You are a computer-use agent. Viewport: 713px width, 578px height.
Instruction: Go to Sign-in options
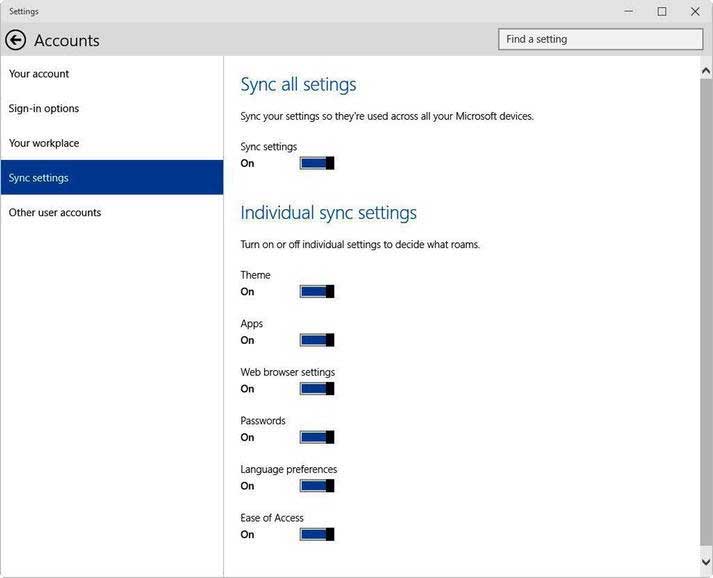click(44, 109)
